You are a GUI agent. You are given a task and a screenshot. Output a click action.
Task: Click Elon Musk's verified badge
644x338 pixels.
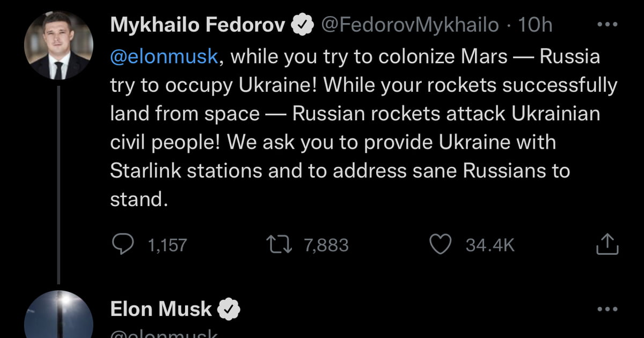tap(229, 310)
